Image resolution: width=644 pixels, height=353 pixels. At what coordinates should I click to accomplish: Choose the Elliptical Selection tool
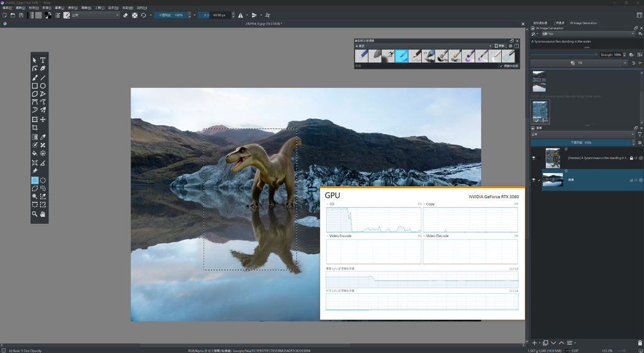[x=43, y=180]
